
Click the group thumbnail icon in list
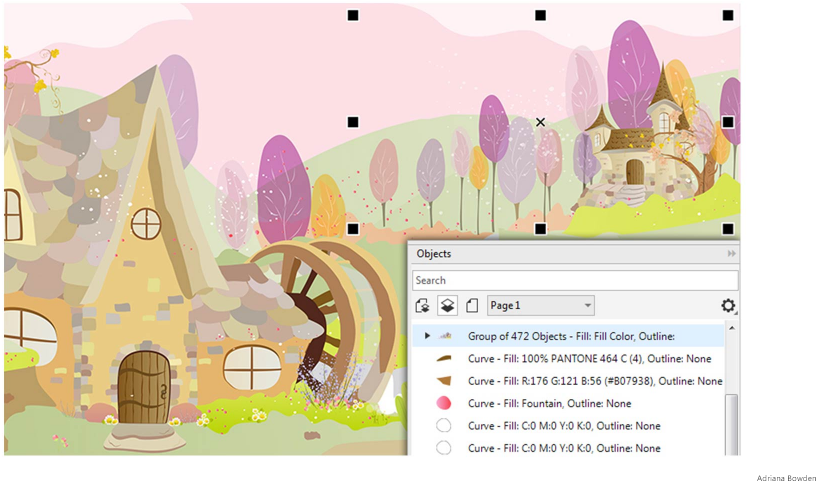click(x=446, y=336)
